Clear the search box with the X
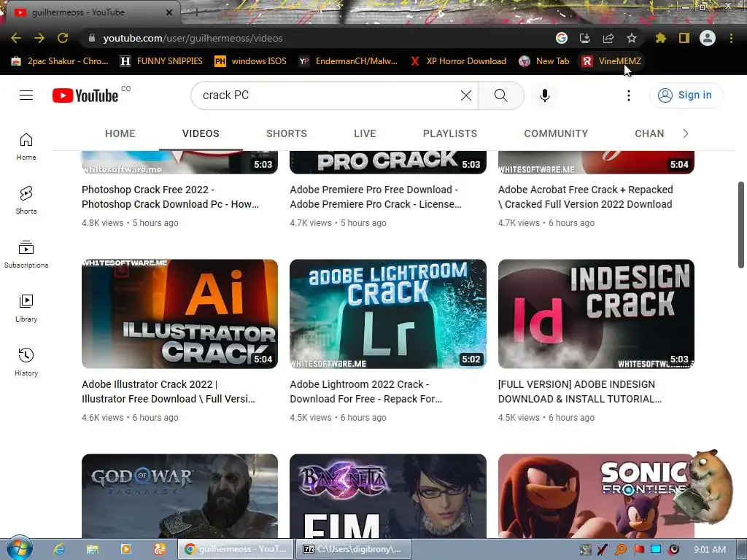This screenshot has width=747, height=560. (466, 96)
